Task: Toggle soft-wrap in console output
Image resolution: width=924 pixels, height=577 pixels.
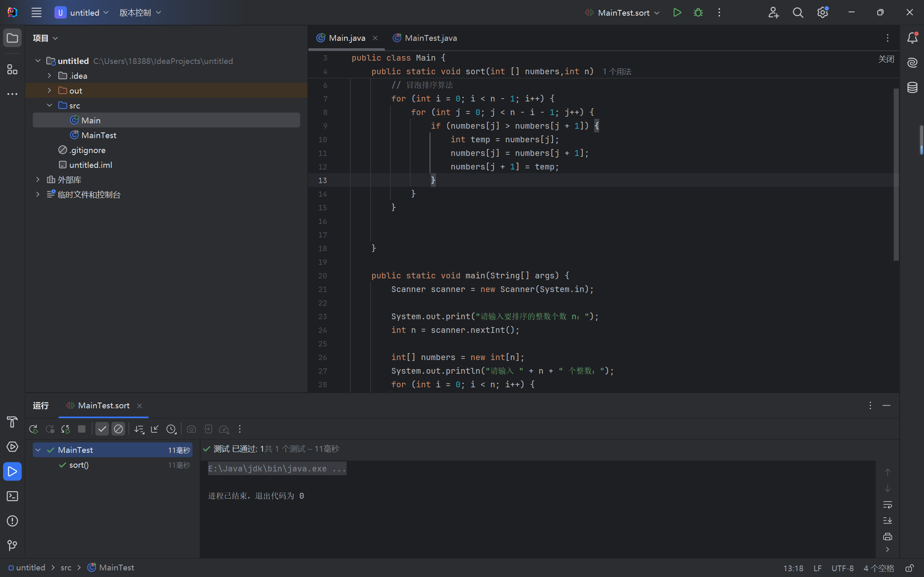Action: pos(887,505)
